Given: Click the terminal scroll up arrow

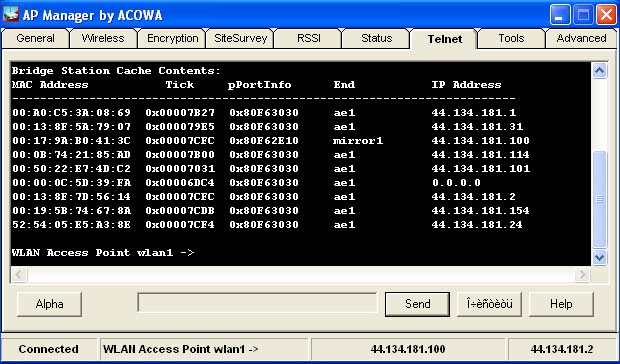Looking at the screenshot, I should pos(599,71).
